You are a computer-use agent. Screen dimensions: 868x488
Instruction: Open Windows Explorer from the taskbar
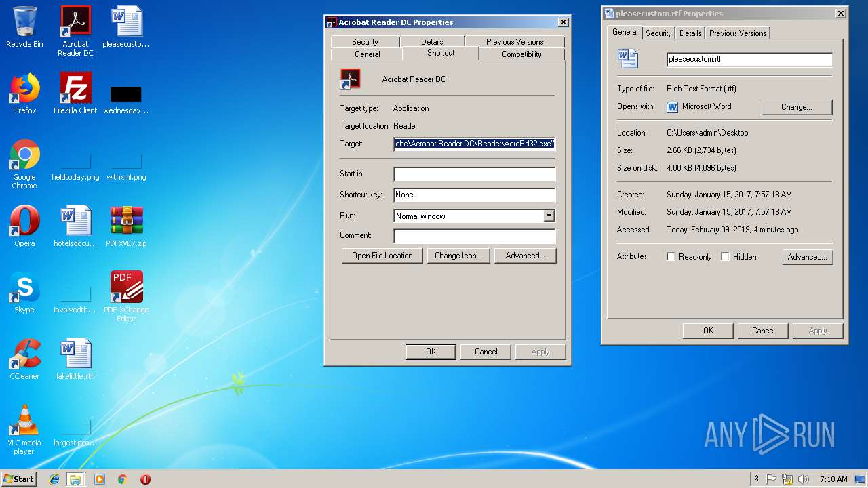click(75, 479)
